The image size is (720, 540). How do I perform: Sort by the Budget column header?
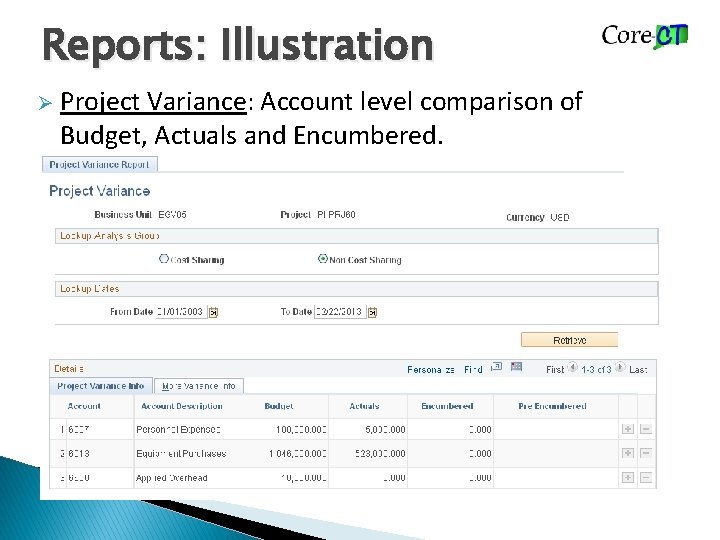[x=279, y=406]
